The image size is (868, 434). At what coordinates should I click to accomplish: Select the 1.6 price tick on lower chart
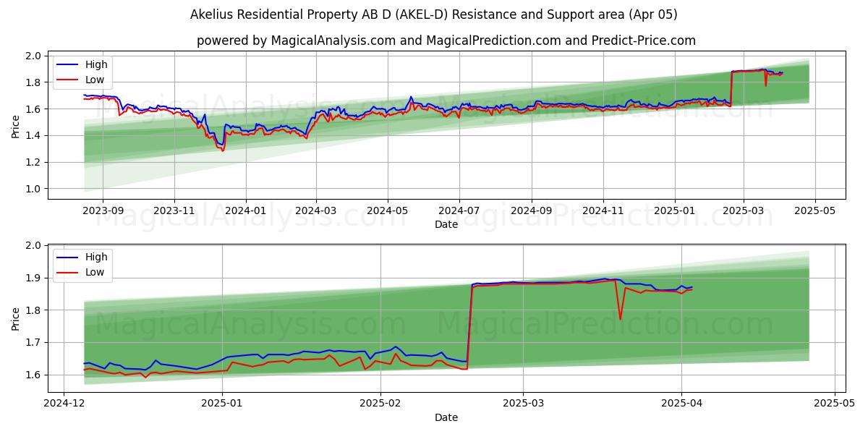33,375
